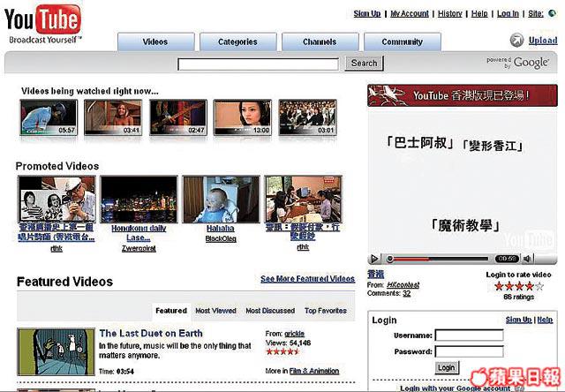Screen dimensions: 565x392
Task: Open the Channels tab
Action: click(x=320, y=41)
